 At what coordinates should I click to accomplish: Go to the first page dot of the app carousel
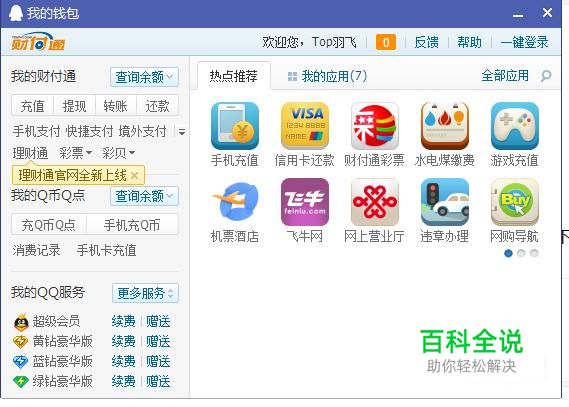pyautogui.click(x=508, y=253)
